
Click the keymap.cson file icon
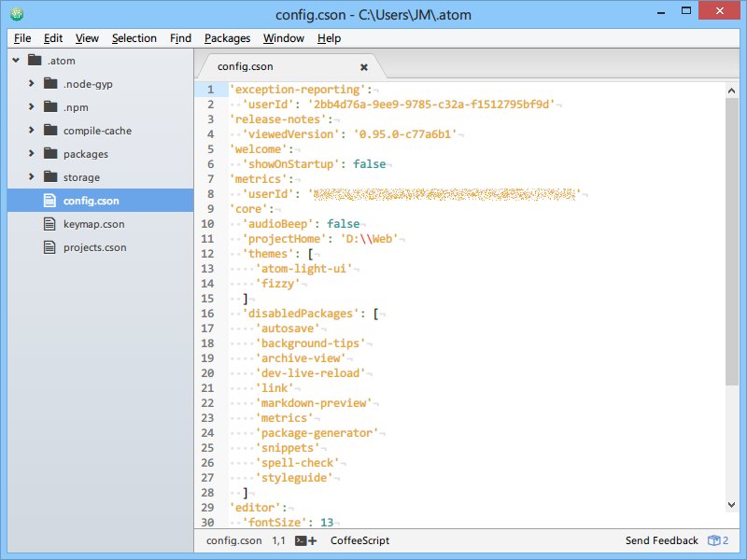pos(49,224)
